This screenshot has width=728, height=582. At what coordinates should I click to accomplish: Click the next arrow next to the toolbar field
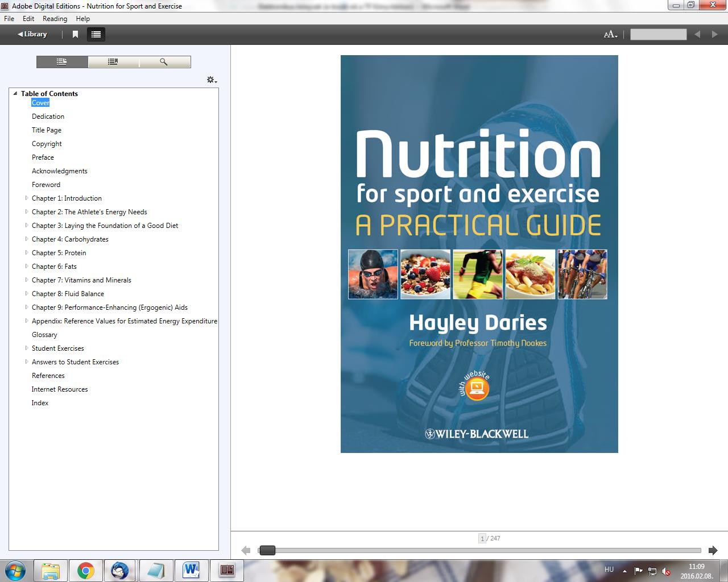tap(715, 35)
